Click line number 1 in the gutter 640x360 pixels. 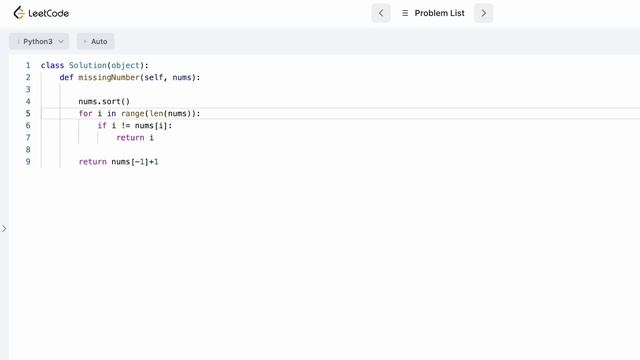(28, 65)
